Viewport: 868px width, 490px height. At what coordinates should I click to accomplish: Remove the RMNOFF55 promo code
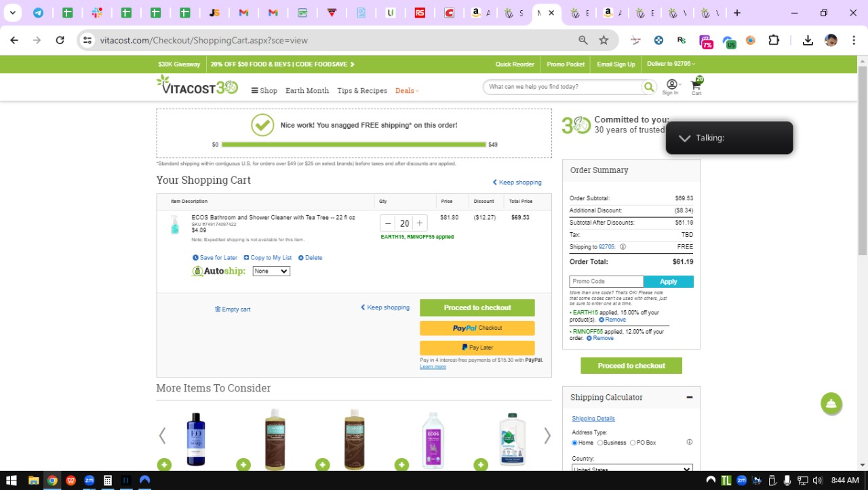[600, 338]
